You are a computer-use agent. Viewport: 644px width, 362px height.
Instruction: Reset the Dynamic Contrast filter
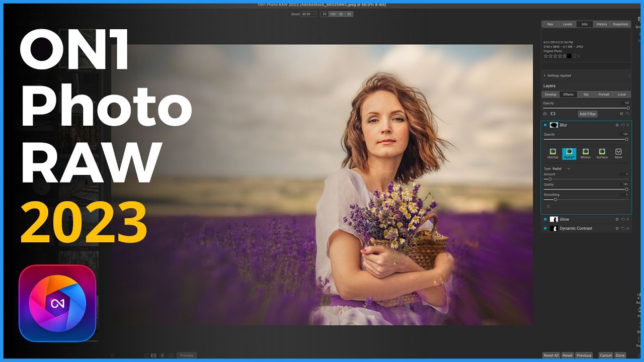click(x=623, y=228)
